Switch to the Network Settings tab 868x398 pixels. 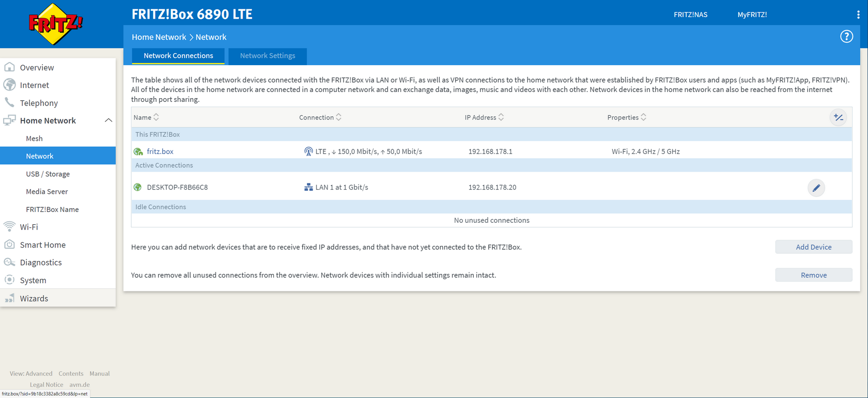[x=268, y=56]
